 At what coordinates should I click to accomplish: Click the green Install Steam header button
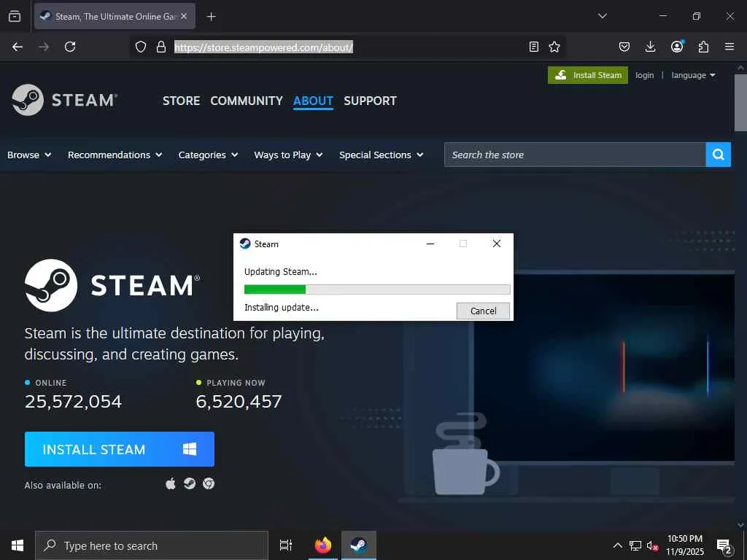click(588, 75)
